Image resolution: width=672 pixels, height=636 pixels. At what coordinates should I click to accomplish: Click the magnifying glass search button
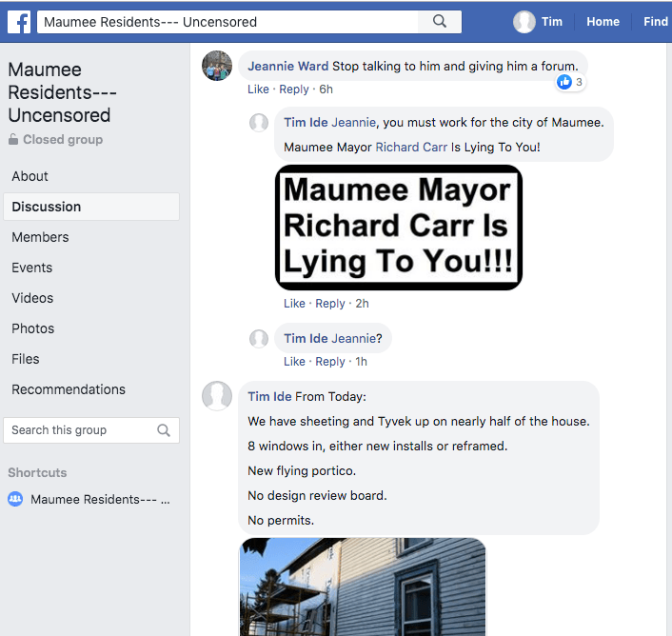point(439,21)
